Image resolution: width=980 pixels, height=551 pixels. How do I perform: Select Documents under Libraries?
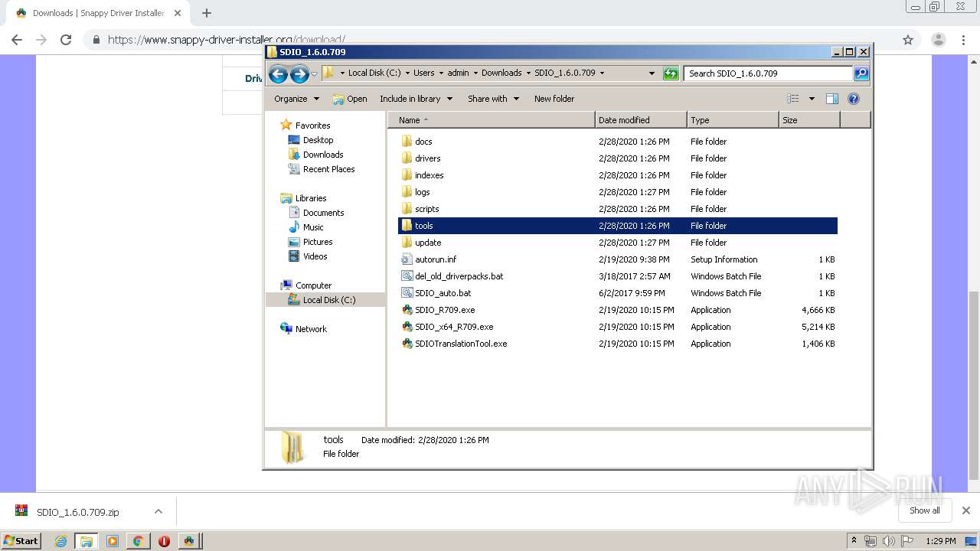(323, 213)
